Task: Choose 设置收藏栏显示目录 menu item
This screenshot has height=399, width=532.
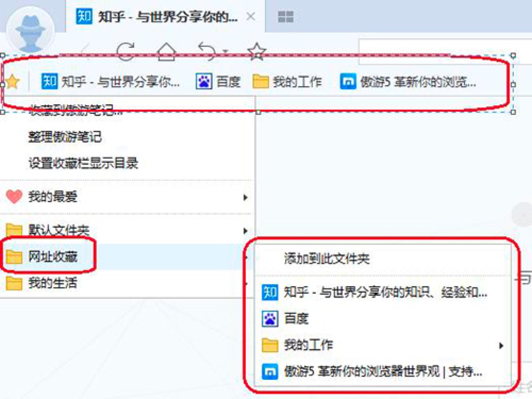Action: [x=83, y=163]
